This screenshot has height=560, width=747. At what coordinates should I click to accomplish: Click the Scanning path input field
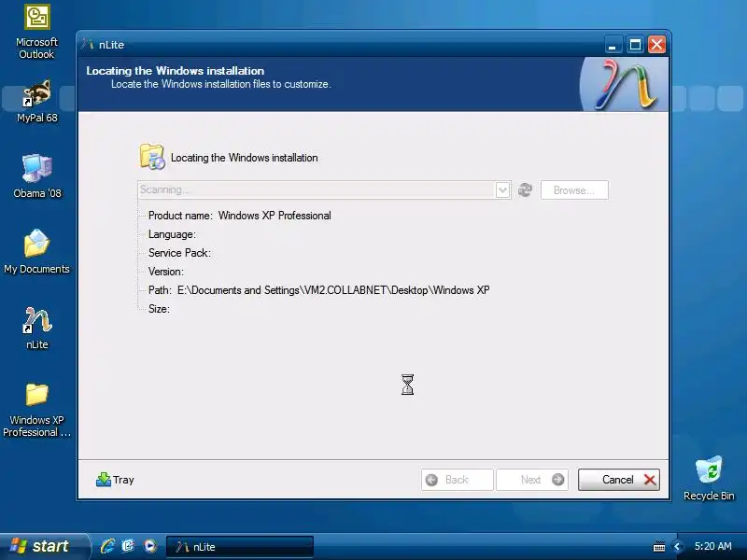tap(317, 190)
